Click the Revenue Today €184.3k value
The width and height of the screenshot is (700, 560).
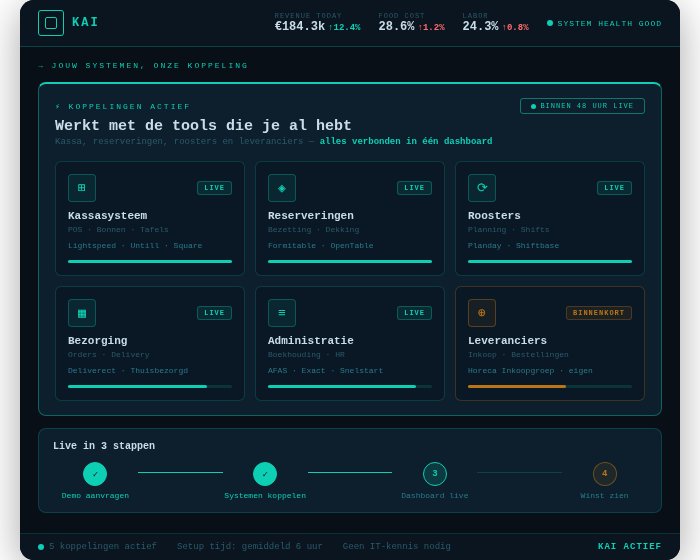click(x=300, y=26)
